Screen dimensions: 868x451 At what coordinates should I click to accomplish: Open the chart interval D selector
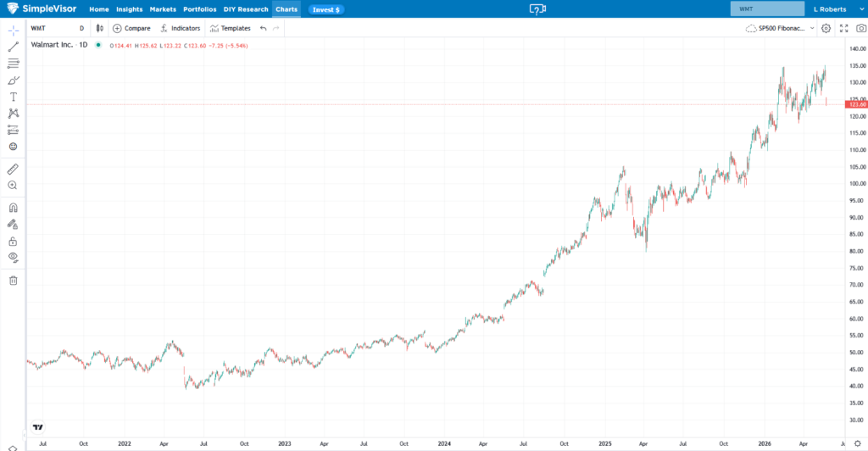click(x=82, y=28)
